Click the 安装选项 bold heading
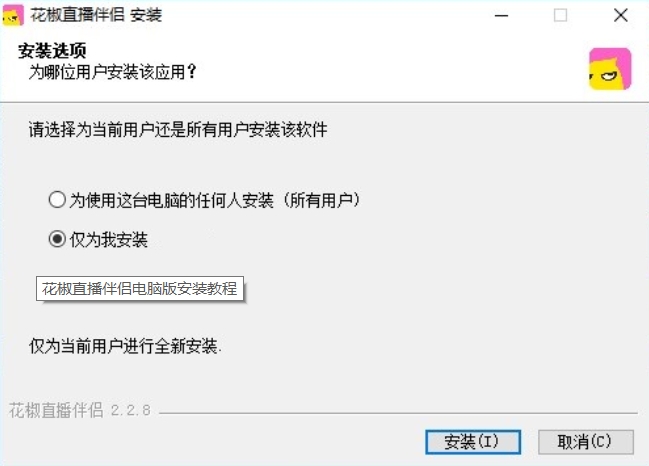This screenshot has width=649, height=466. pos(52,51)
